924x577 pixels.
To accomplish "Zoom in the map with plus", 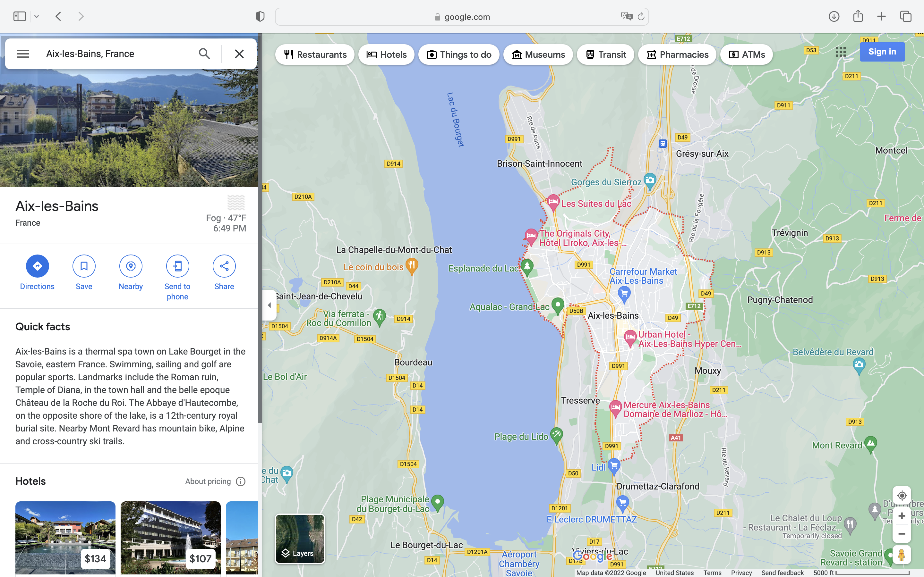I will (902, 516).
